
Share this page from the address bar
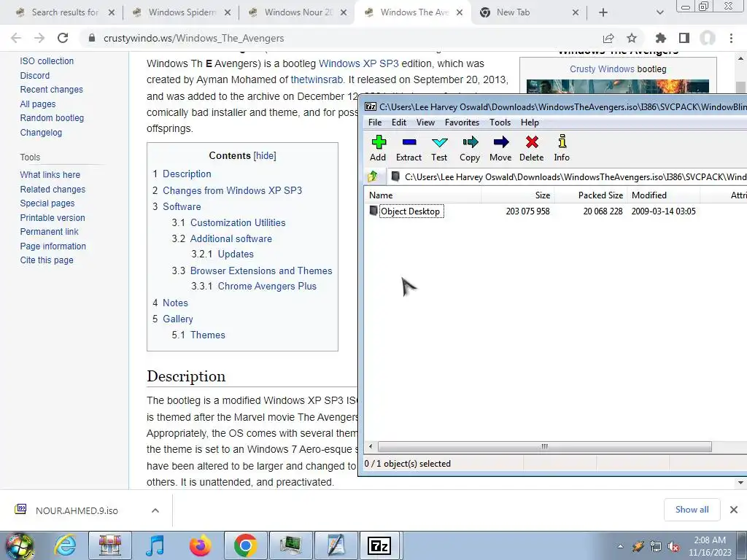coord(608,38)
